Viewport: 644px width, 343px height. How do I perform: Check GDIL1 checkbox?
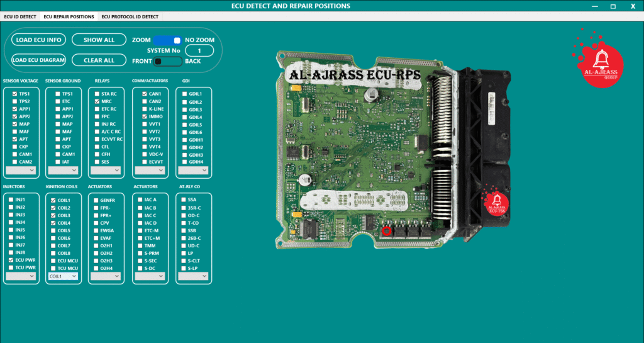coord(185,94)
